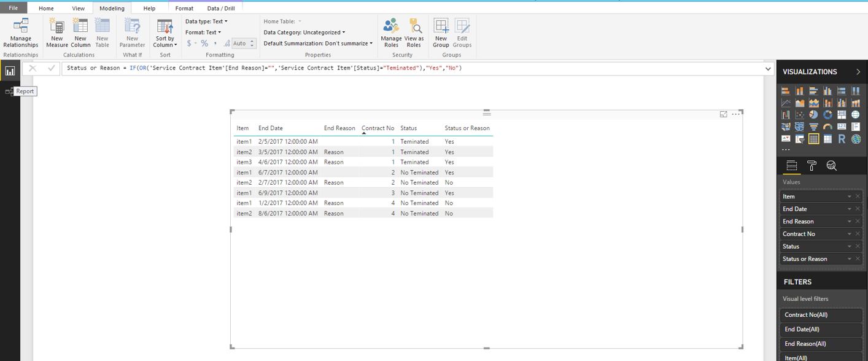Commit the formula with the checkmark
Viewport: 868px width, 361px height.
(x=51, y=68)
